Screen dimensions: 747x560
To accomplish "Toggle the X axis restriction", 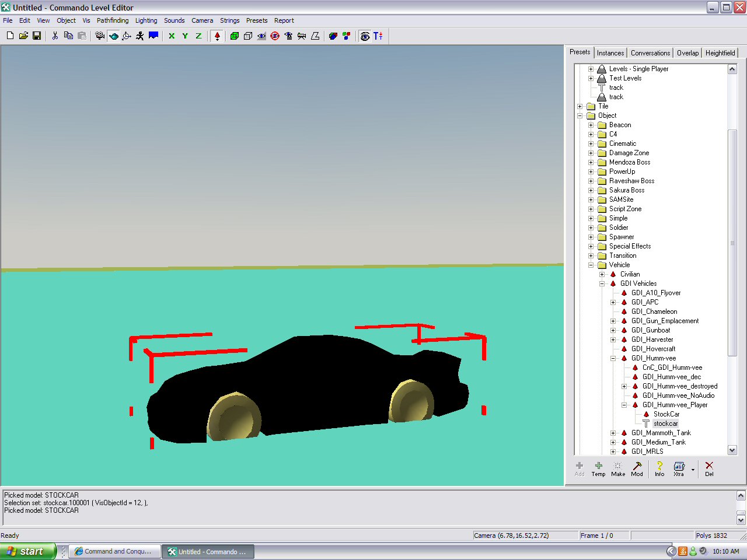I will click(x=172, y=36).
